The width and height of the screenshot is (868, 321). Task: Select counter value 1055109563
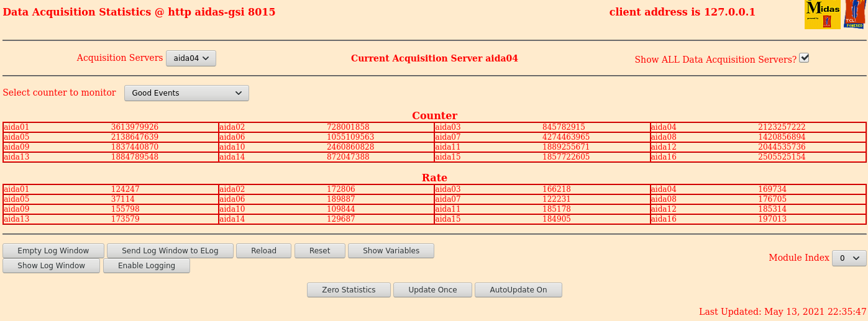tap(350, 137)
